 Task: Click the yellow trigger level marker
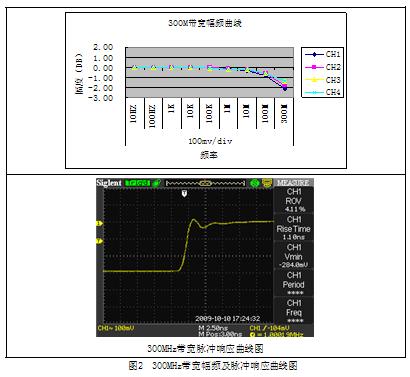(99, 241)
